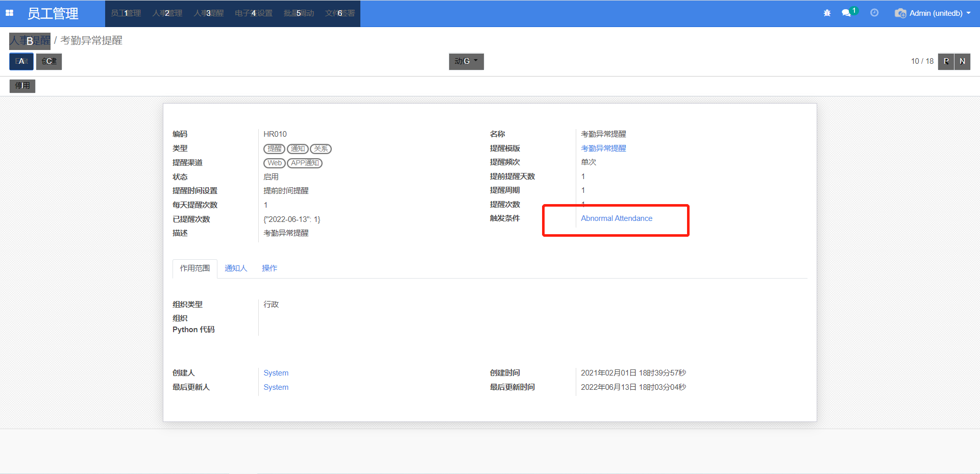Expand the Admin (unitedb) user dropdown

[940, 13]
